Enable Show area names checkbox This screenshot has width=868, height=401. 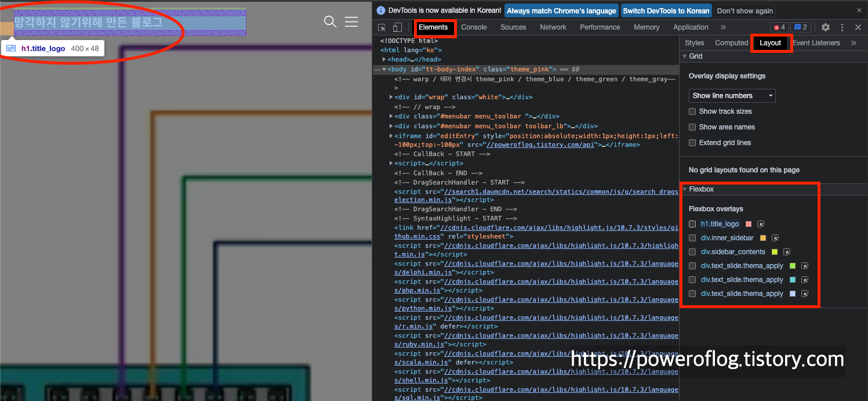click(x=692, y=127)
